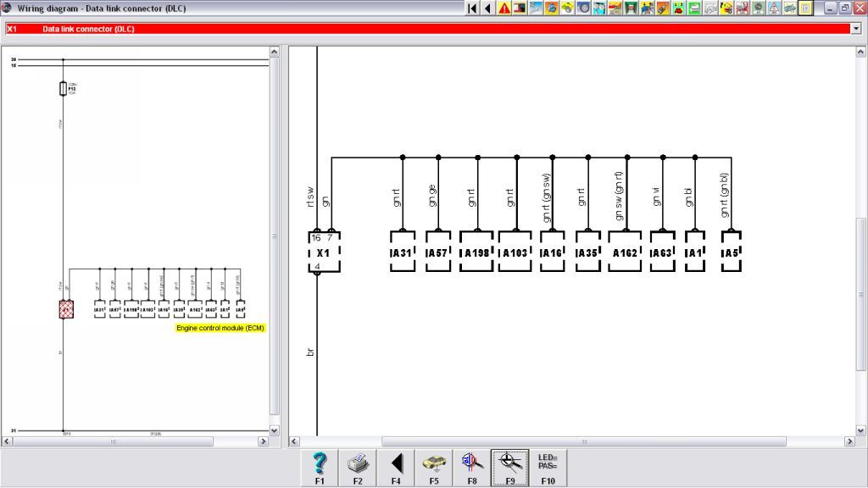Pick component A16 in the enlarged diagram

(553, 252)
